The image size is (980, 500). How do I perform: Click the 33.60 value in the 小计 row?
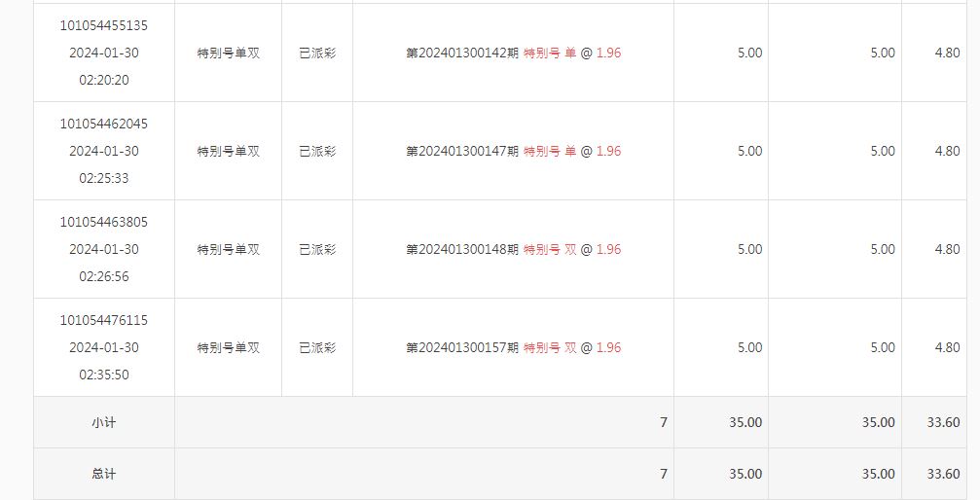click(x=943, y=422)
